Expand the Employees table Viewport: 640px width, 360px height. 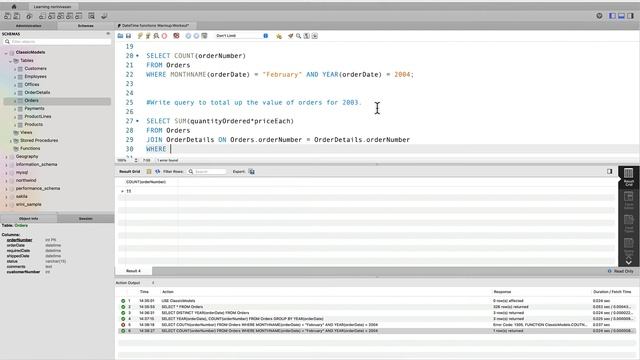[15, 77]
